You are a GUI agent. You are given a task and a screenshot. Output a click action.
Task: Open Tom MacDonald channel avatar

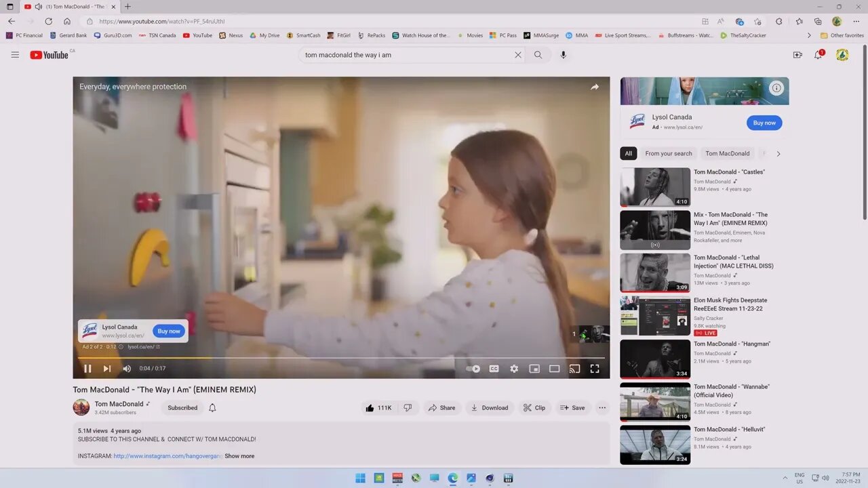81,407
